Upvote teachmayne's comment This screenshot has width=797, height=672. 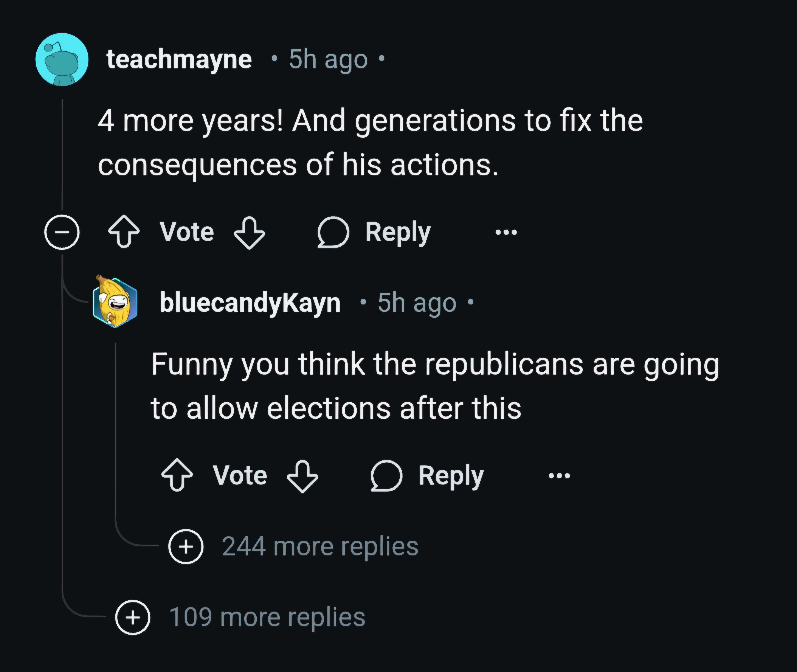pos(124,232)
